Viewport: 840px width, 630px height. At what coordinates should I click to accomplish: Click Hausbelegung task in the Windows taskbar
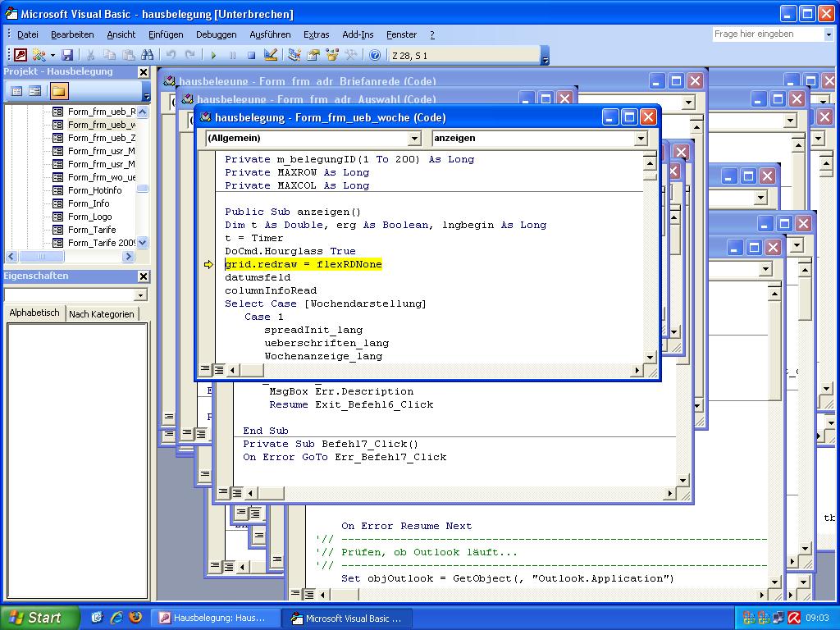(x=216, y=618)
